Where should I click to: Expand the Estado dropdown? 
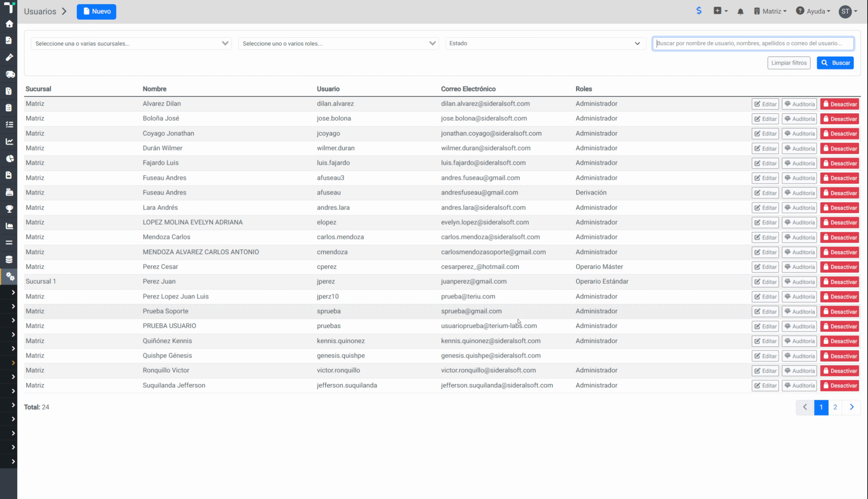click(545, 43)
